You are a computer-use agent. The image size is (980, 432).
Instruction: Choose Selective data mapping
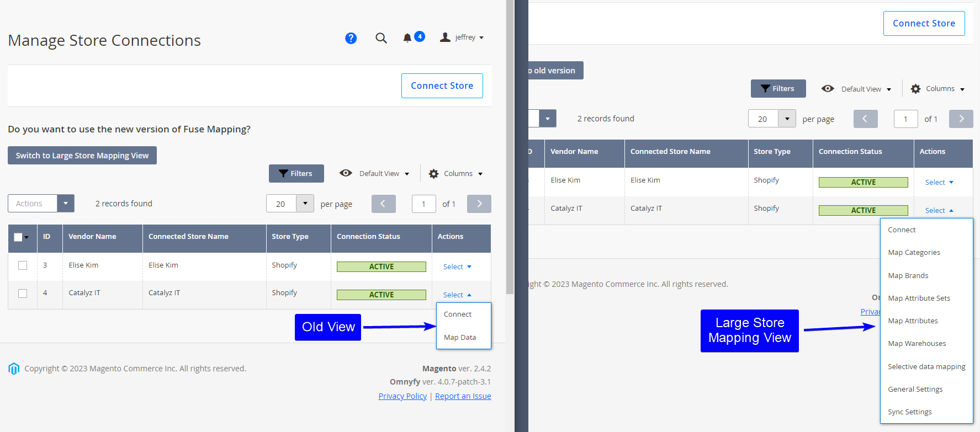(x=926, y=367)
